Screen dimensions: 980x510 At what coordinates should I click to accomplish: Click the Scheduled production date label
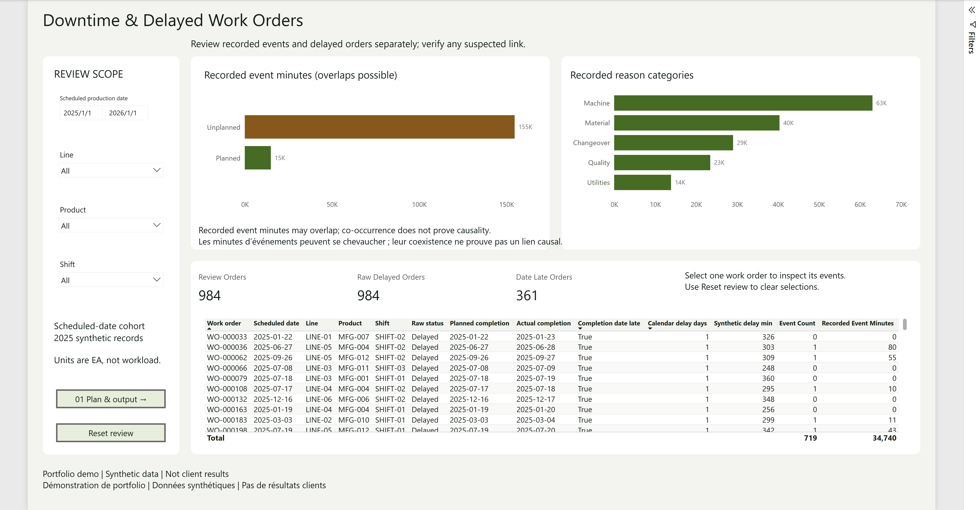point(94,98)
